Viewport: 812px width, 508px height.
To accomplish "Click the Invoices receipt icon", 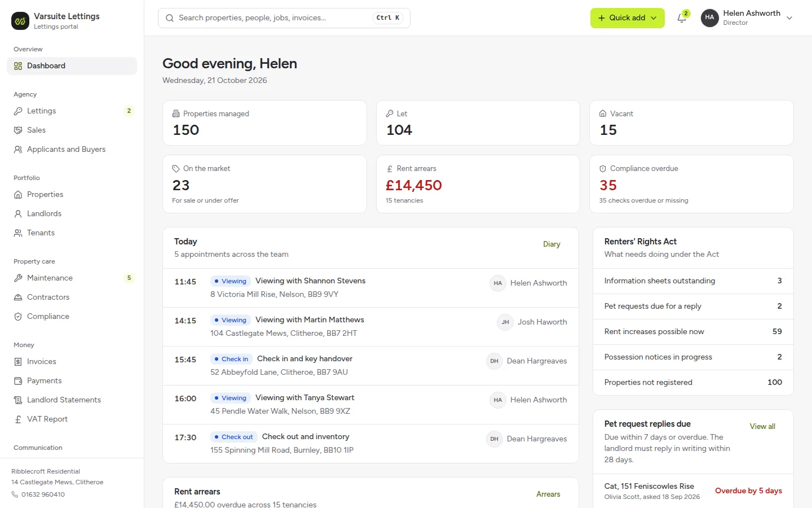I will pos(18,362).
